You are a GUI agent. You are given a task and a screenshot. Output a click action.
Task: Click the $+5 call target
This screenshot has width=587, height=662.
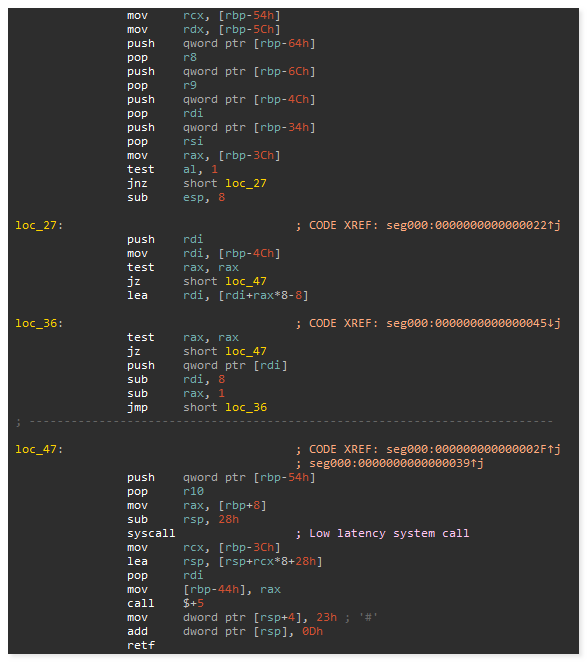click(x=193, y=603)
